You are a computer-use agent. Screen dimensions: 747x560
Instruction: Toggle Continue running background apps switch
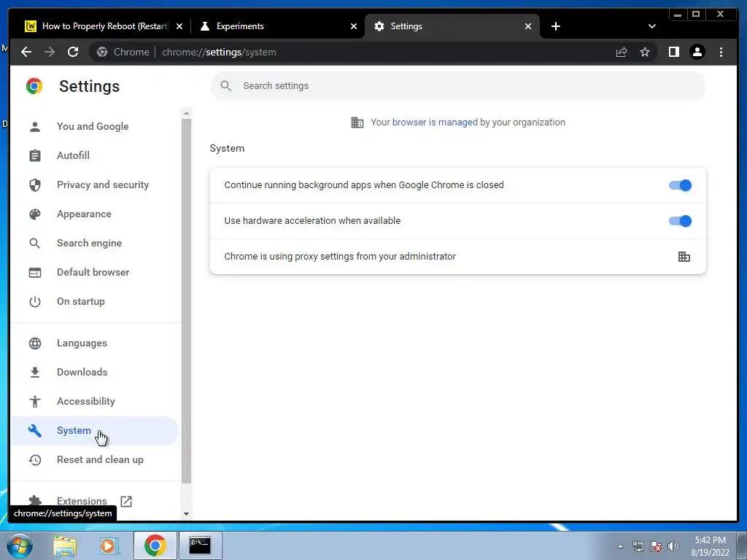[680, 185]
